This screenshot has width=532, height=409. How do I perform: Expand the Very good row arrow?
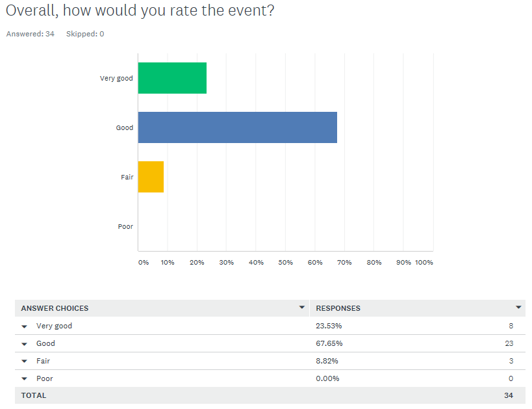(x=25, y=326)
